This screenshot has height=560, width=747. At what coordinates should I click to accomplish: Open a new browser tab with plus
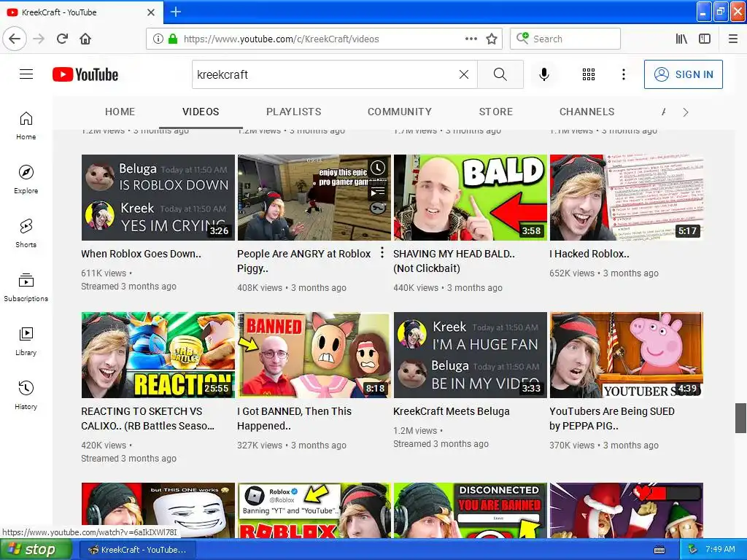click(x=176, y=12)
